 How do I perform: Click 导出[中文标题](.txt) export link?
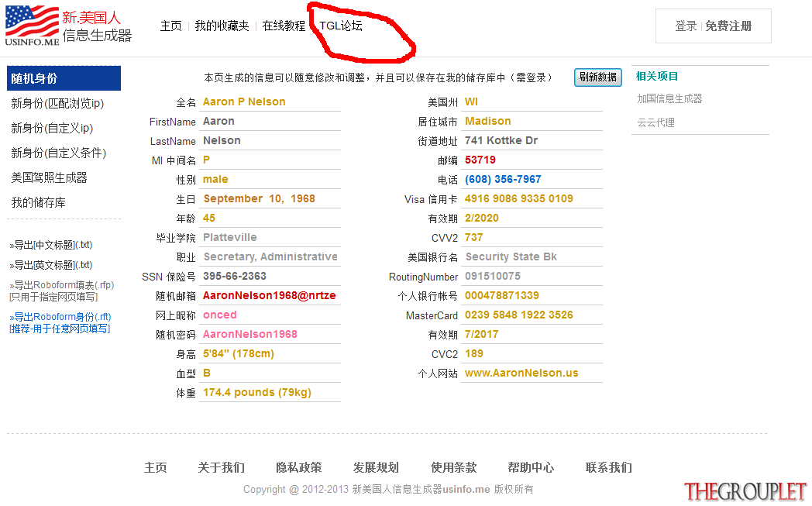pyautogui.click(x=51, y=245)
